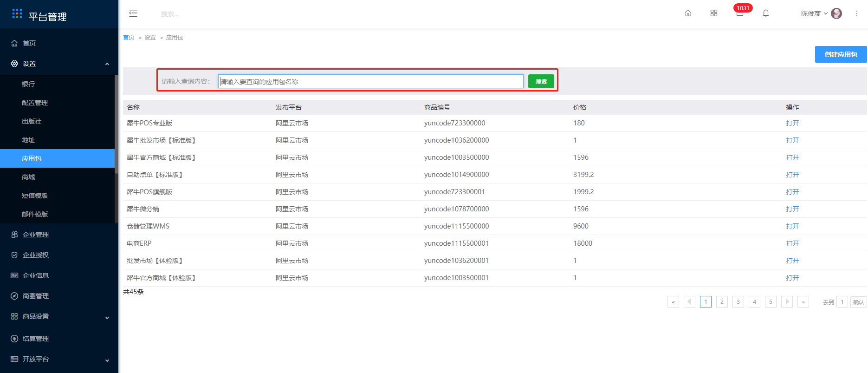The image size is (868, 373).
Task: Click the 商品编号 column header
Action: 437,107
